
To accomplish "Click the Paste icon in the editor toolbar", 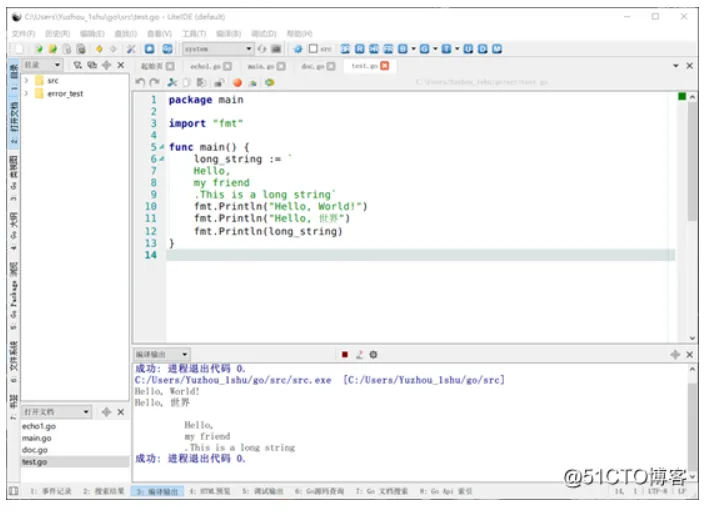I will click(x=201, y=82).
